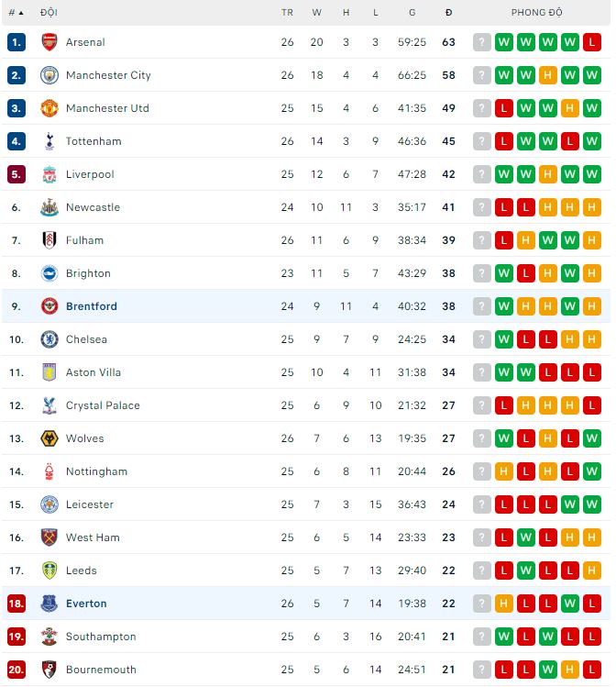Sort table by W wins column

click(x=317, y=13)
